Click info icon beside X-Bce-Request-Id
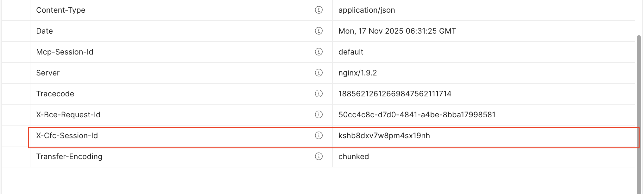 319,115
